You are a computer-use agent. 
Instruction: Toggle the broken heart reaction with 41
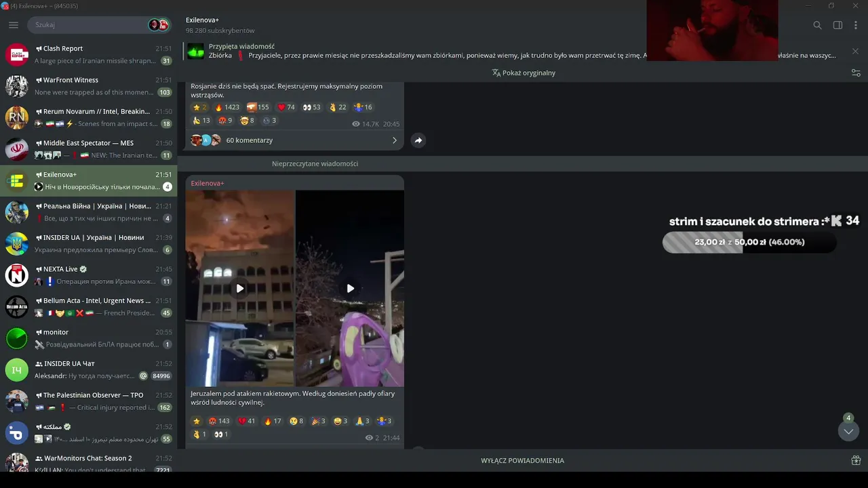[247, 421]
